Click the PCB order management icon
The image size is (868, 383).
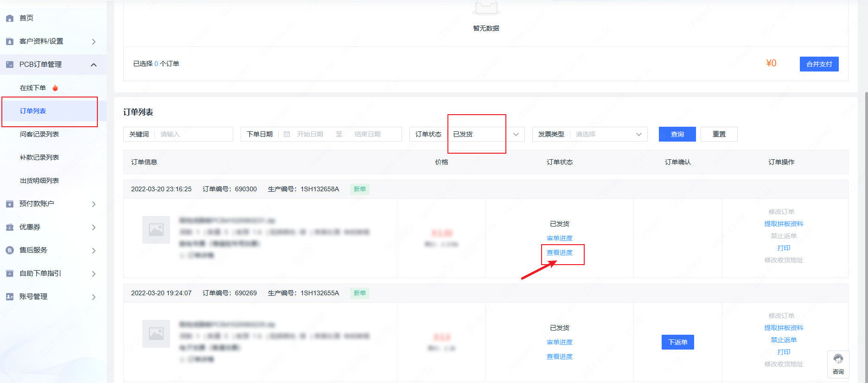tap(10, 65)
